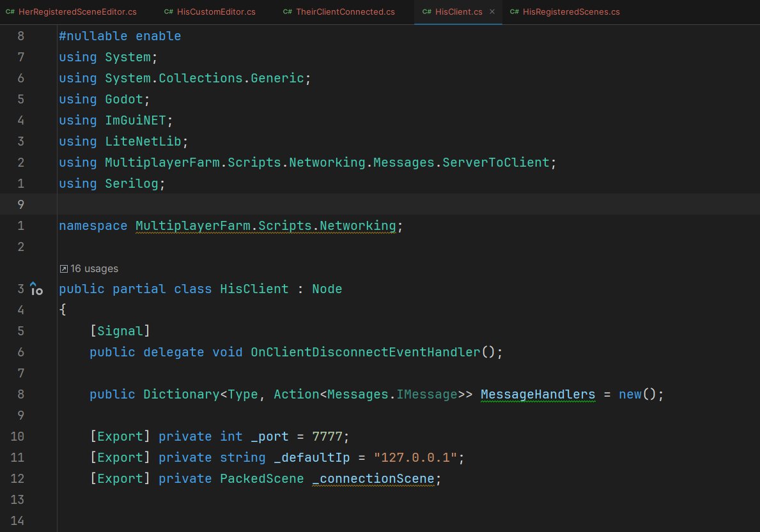Click the Node base class
760x532 pixels.
[x=327, y=289]
